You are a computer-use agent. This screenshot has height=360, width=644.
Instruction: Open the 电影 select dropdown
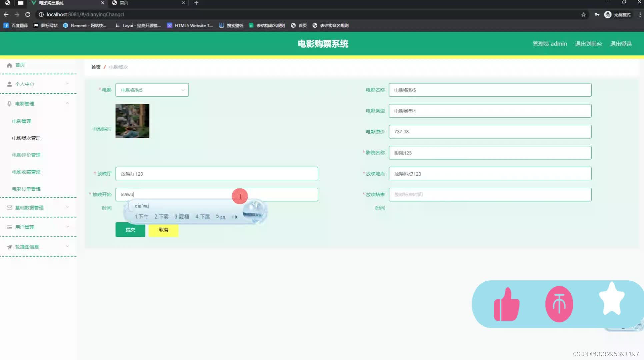tap(152, 90)
